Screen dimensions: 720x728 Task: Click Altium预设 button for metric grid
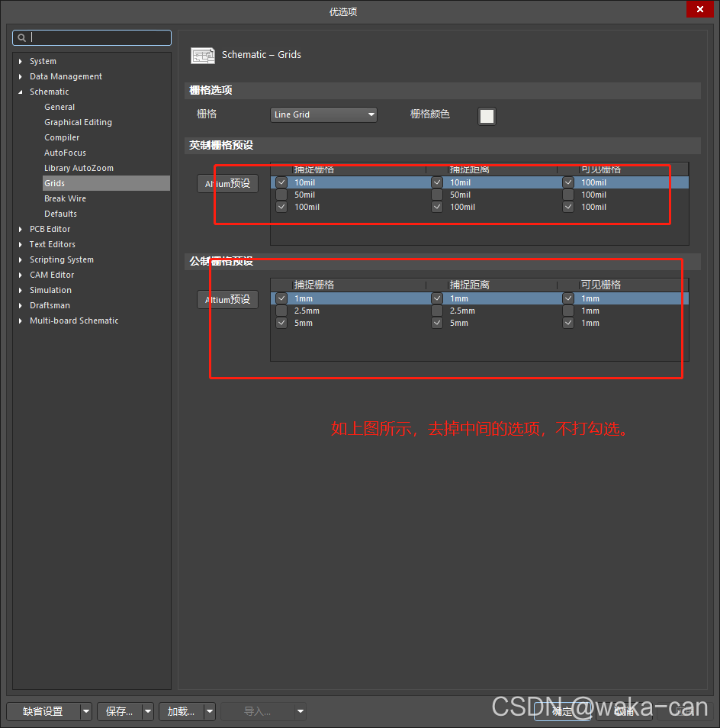tap(227, 300)
